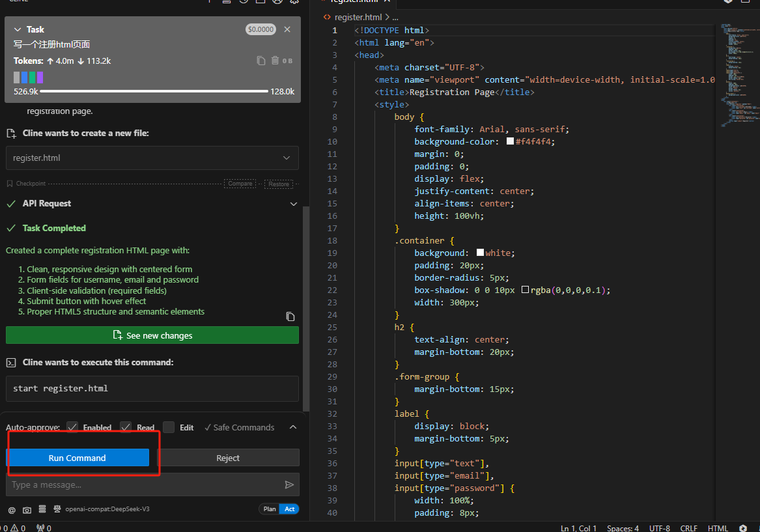This screenshot has height=532, width=760.
Task: Click the API Request checkmark icon
Action: [11, 204]
